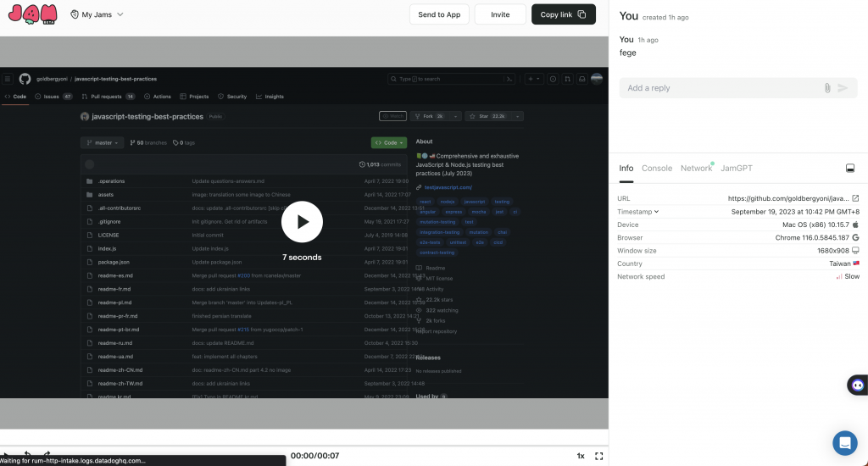Open the github.com URL link
Screen dimensions: 868x466
click(x=788, y=198)
